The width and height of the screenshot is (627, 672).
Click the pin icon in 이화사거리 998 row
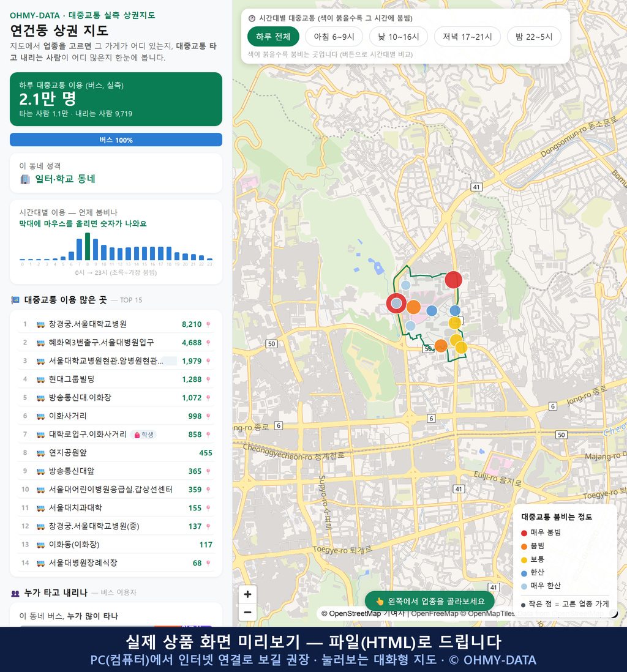click(x=208, y=416)
